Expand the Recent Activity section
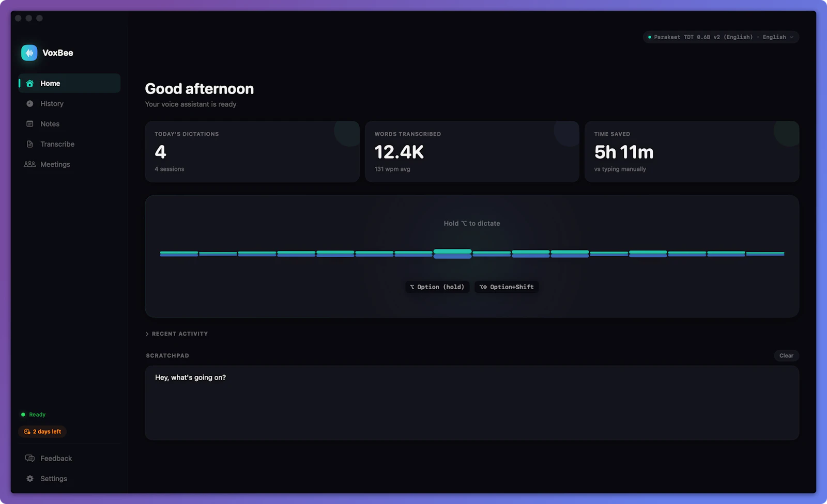The image size is (827, 504). tap(176, 334)
